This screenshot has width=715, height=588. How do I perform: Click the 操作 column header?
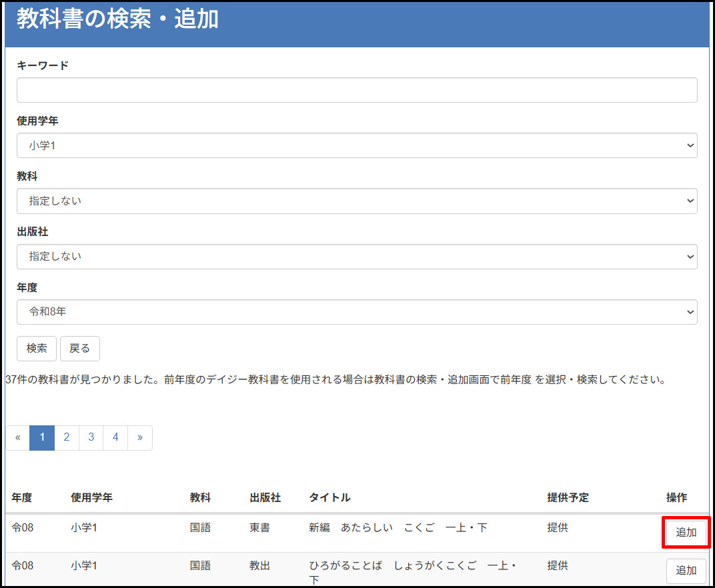coord(680,497)
